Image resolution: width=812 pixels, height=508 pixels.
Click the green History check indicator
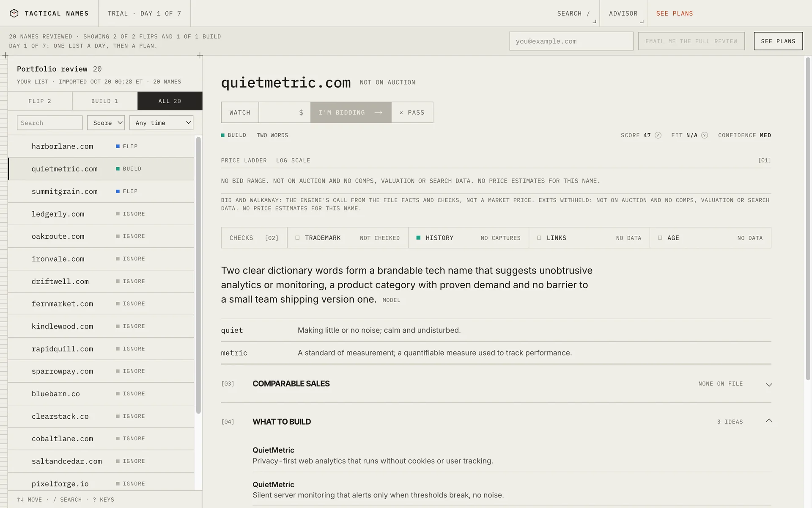pos(418,238)
